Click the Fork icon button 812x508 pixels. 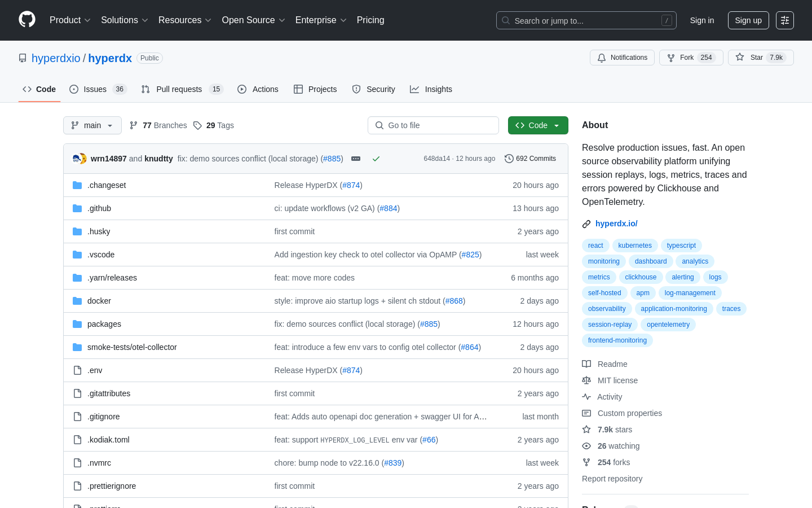tap(671, 58)
